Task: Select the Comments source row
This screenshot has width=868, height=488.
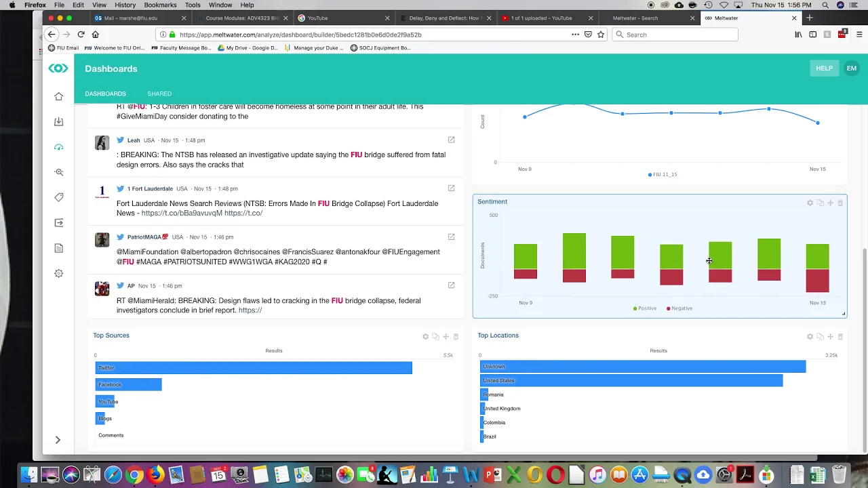Action: click(x=111, y=435)
